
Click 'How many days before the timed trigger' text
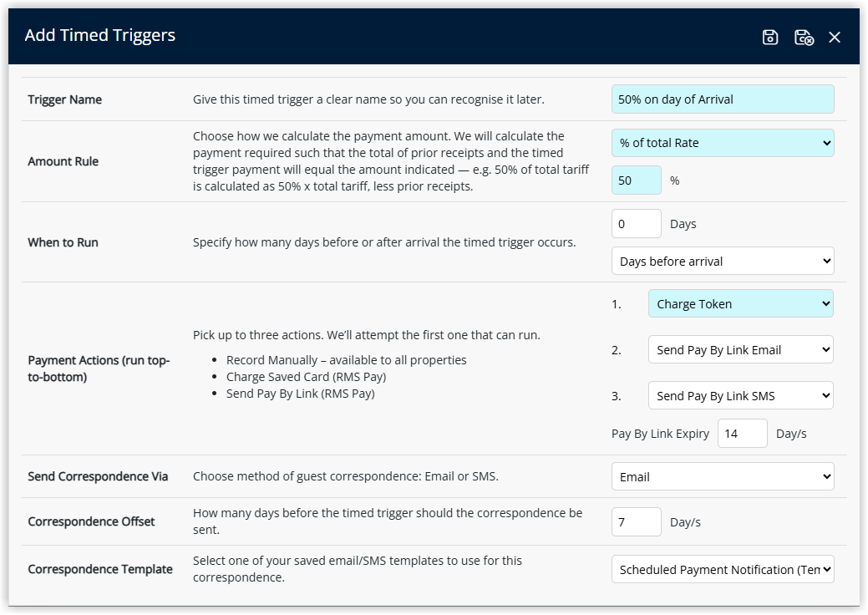(388, 521)
